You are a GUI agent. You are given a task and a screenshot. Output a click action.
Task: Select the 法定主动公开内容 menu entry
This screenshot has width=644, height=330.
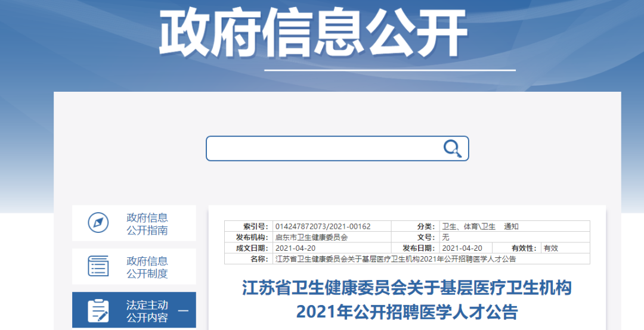point(147,310)
